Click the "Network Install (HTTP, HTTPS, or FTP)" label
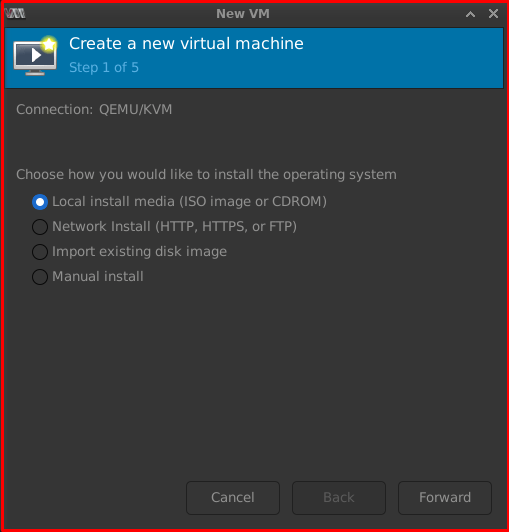The width and height of the screenshot is (509, 532). tap(174, 227)
